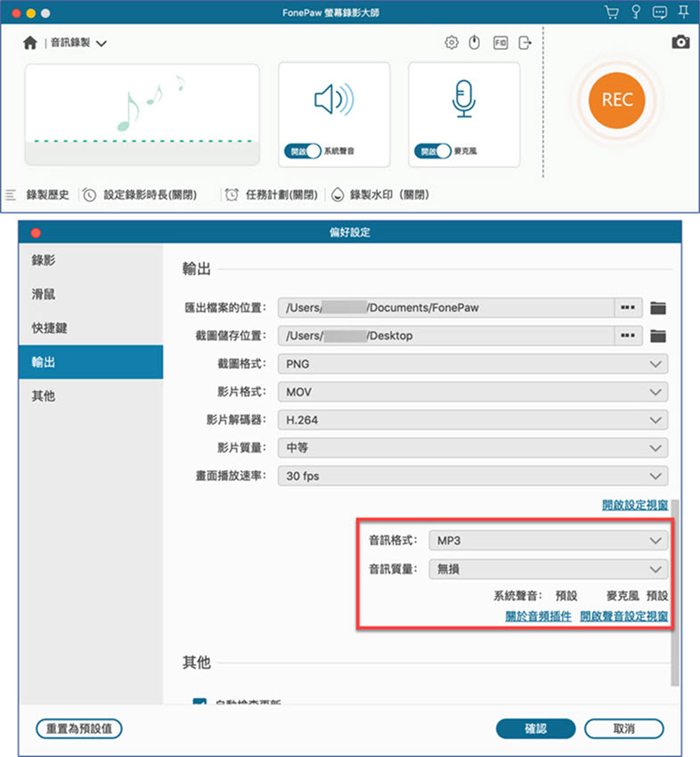Open the 開啟設定視窗 link
This screenshot has width=700, height=757.
[635, 505]
